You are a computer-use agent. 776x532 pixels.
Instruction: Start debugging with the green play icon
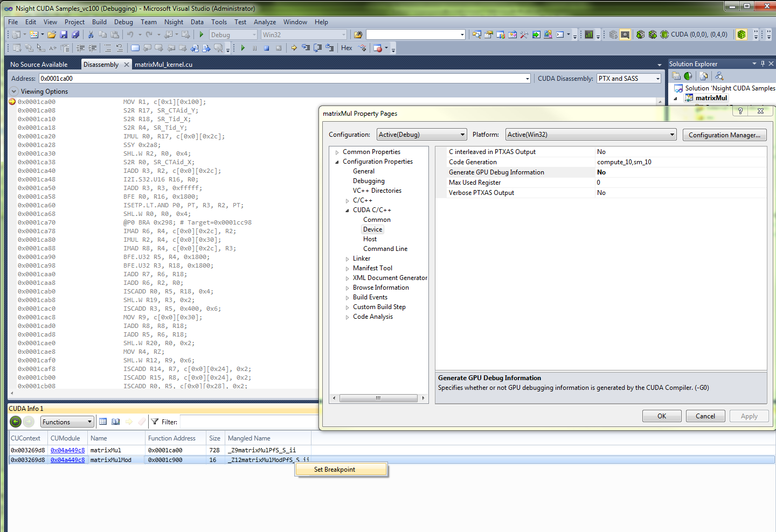coord(202,34)
